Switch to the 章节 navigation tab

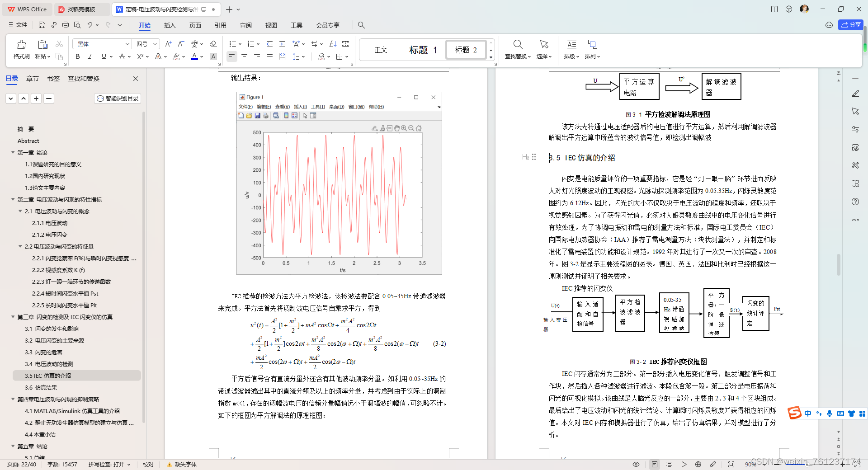pyautogui.click(x=32, y=79)
